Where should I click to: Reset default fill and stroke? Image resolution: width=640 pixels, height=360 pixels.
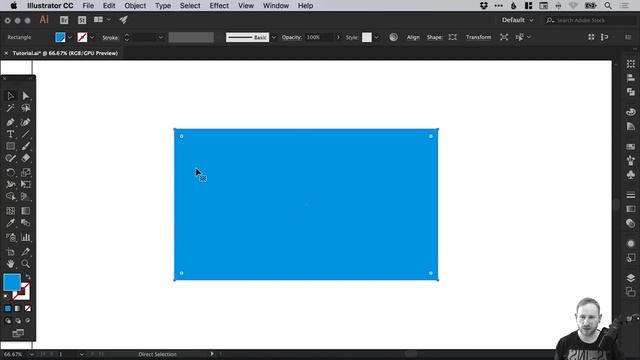[x=6, y=296]
